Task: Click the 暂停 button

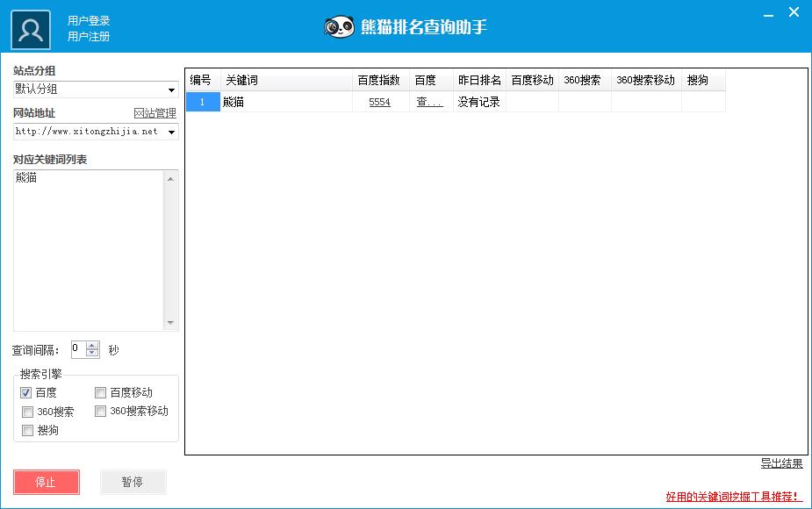Action: pos(133,482)
